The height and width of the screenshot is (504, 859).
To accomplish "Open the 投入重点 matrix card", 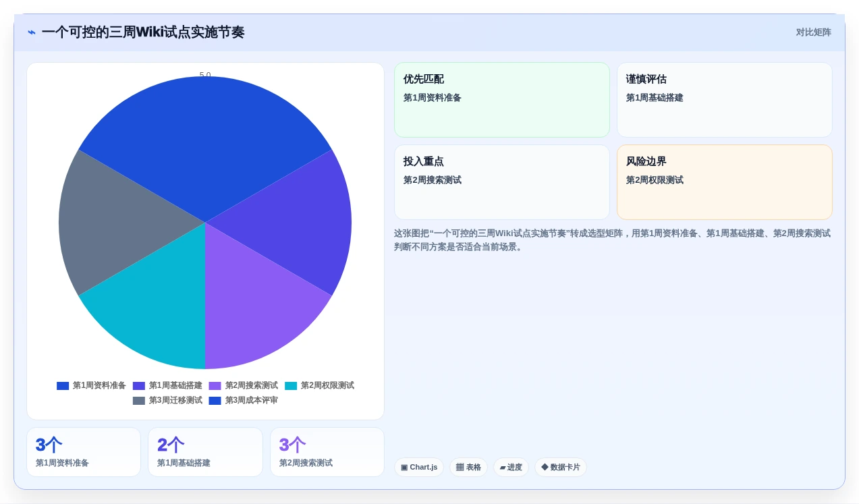I will click(x=502, y=182).
